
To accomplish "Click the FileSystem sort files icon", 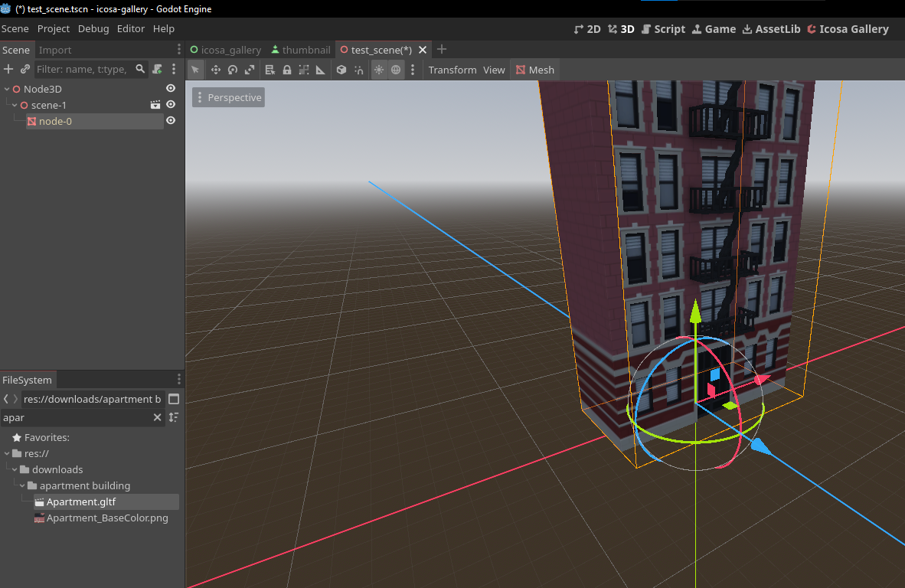I will coord(174,417).
